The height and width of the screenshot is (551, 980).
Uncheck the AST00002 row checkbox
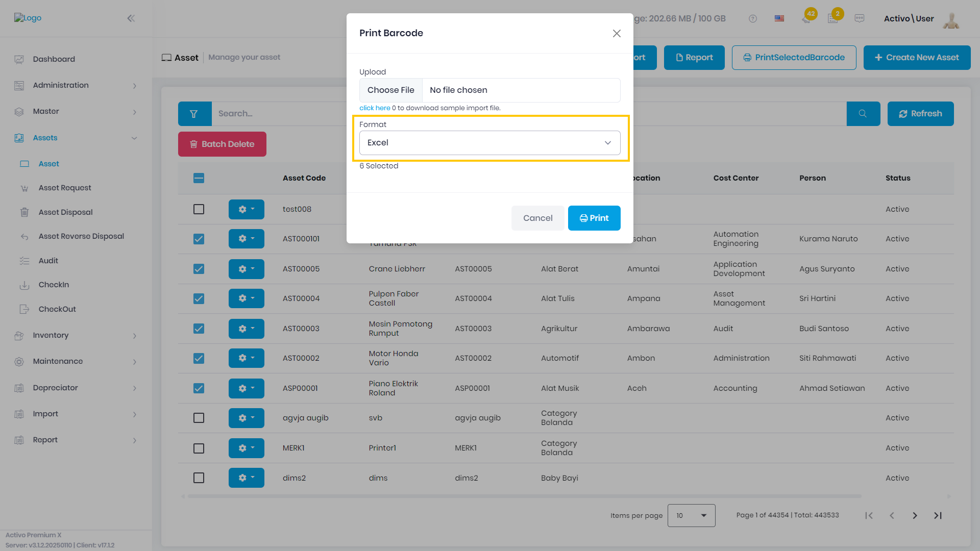coord(199,358)
